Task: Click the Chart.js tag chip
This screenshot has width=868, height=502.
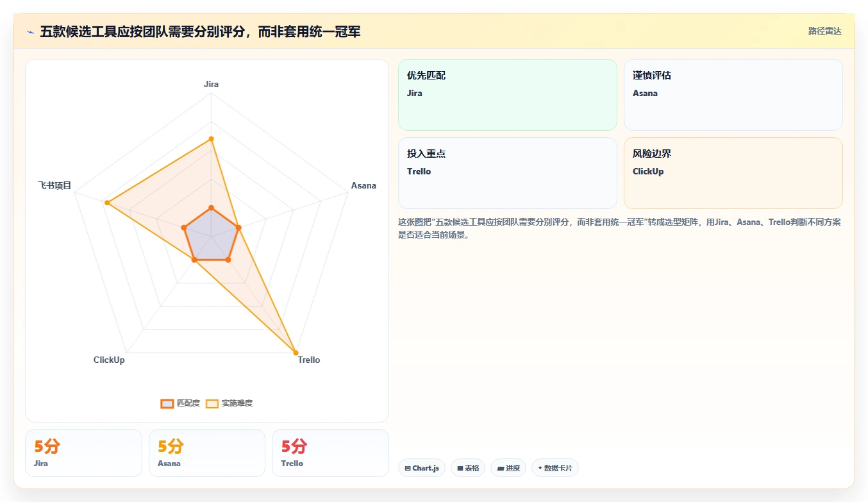Action: pyautogui.click(x=422, y=468)
